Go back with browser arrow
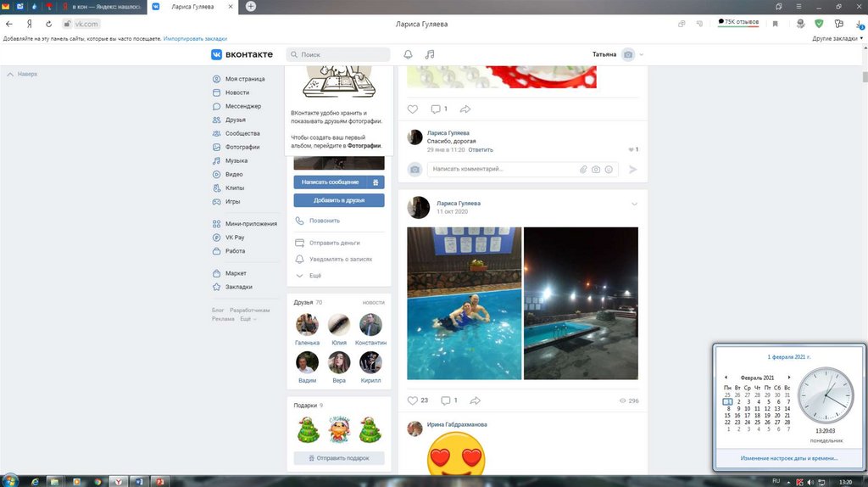 click(8, 24)
